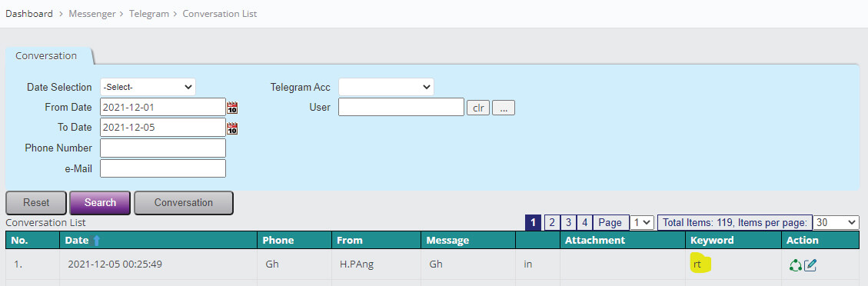Go to page 4 in pagination
The height and width of the screenshot is (286, 868).
tap(584, 222)
